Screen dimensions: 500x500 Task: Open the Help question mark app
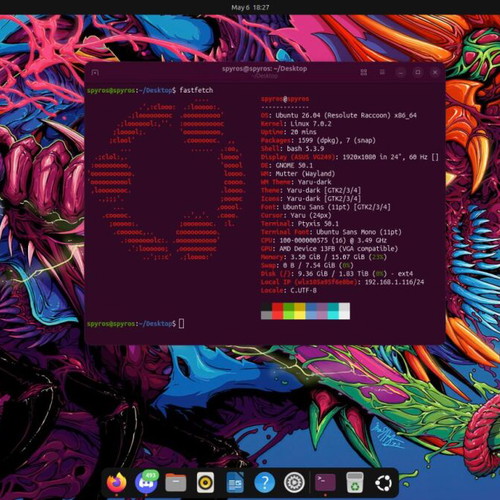coord(265,482)
